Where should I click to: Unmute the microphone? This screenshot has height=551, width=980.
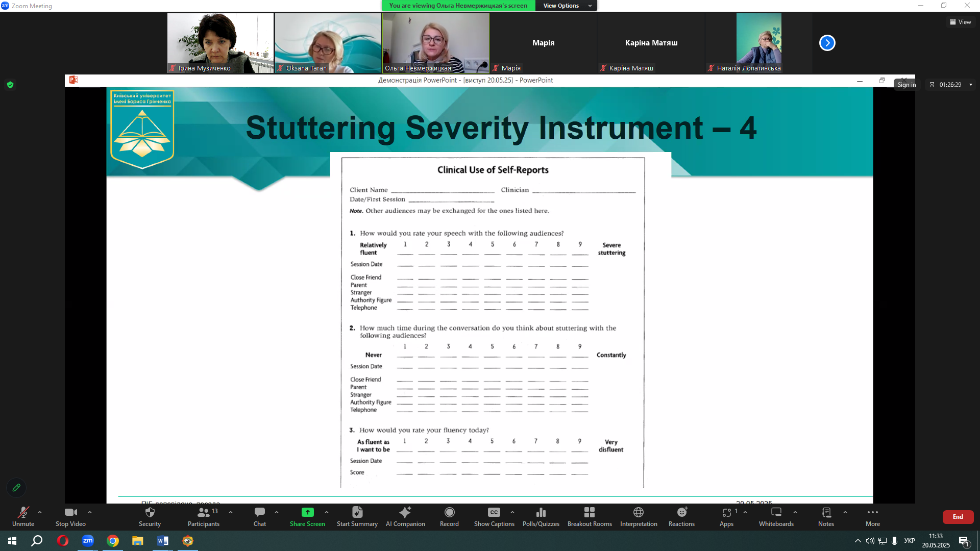click(23, 516)
